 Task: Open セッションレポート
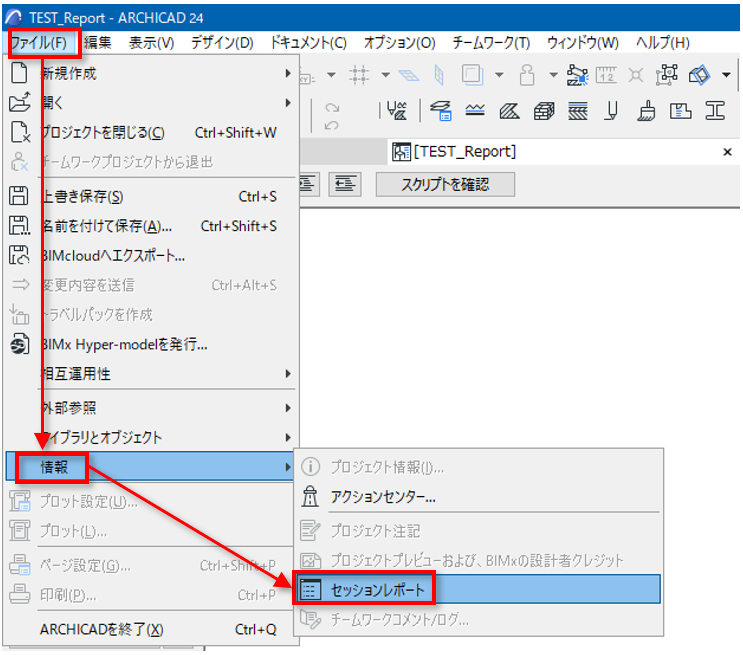[478, 590]
